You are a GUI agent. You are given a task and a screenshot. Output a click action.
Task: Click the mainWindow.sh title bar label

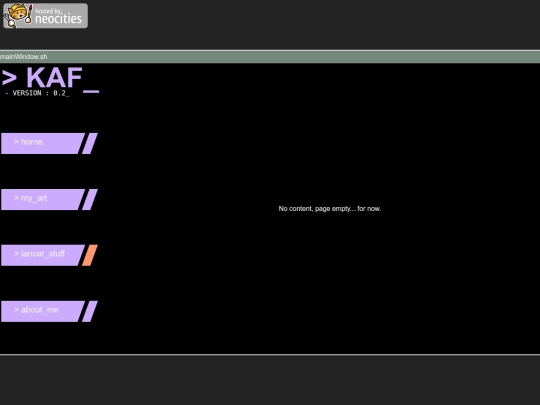click(x=24, y=57)
